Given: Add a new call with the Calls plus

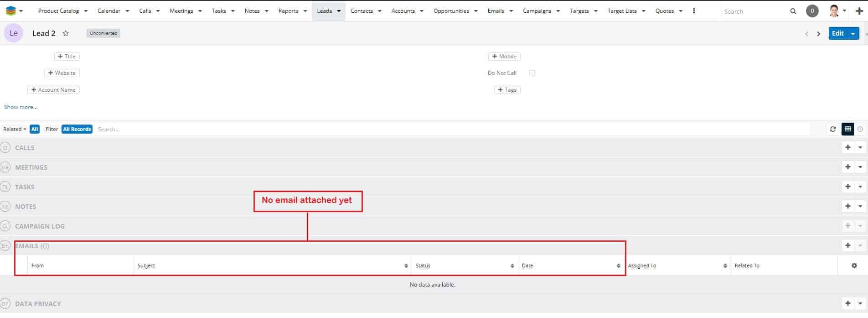Looking at the screenshot, I should click(847, 147).
